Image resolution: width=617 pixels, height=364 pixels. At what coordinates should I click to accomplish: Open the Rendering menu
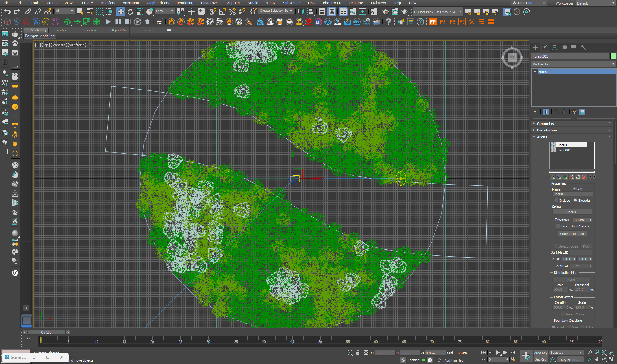click(185, 3)
